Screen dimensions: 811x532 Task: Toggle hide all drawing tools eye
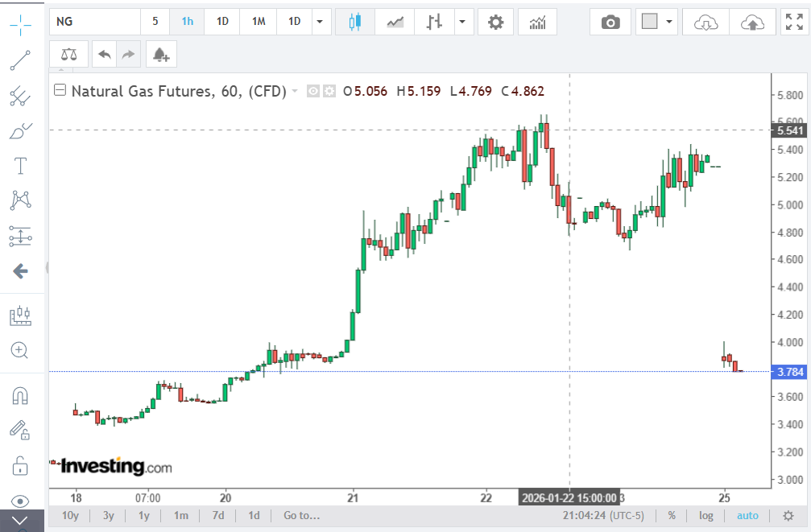[x=20, y=501]
